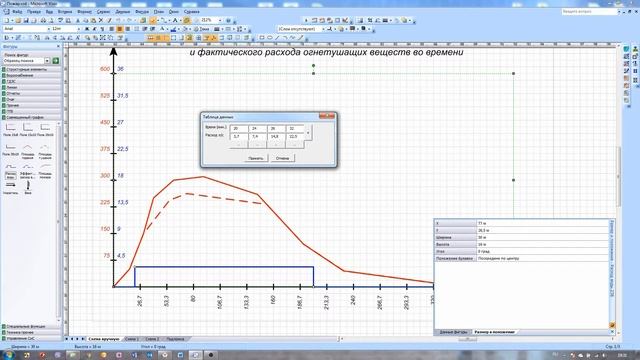Click the line color swatch button

[x=173, y=29]
